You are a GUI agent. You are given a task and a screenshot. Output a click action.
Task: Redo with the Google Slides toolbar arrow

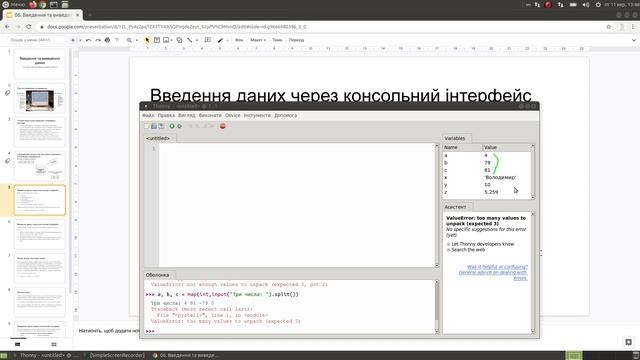tap(98, 40)
